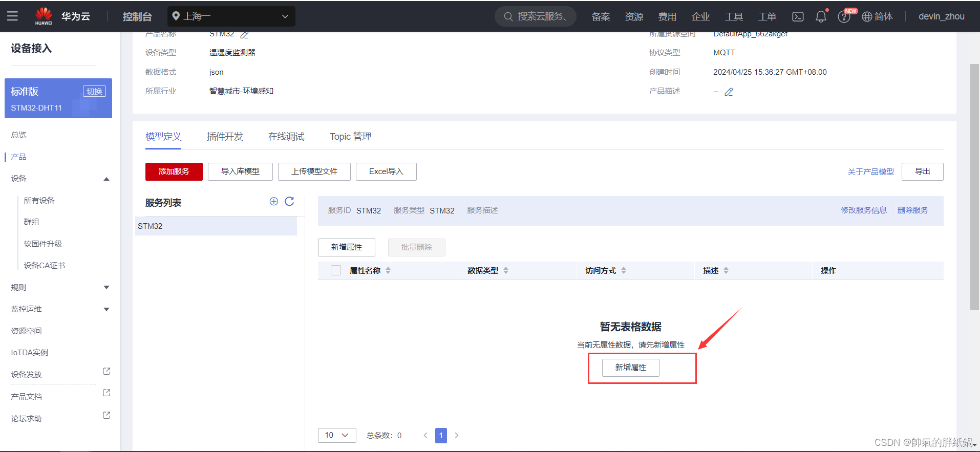980x452 pixels.
Task: Go to 总览 in sidebar
Action: [x=18, y=135]
